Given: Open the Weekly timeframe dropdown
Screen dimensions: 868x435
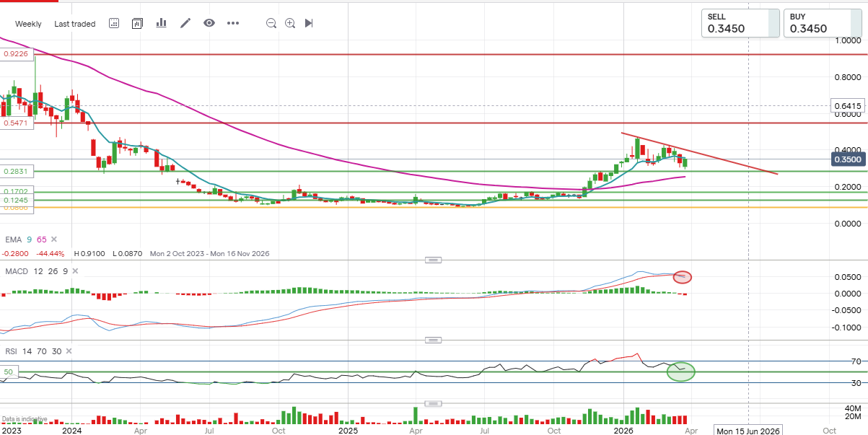Looking at the screenshot, I should pyautogui.click(x=28, y=24).
